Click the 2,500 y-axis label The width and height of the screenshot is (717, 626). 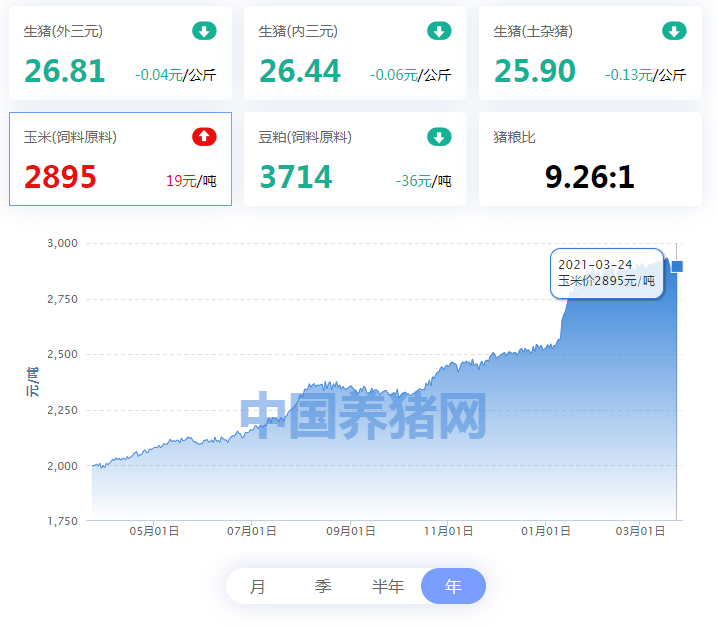[63, 354]
